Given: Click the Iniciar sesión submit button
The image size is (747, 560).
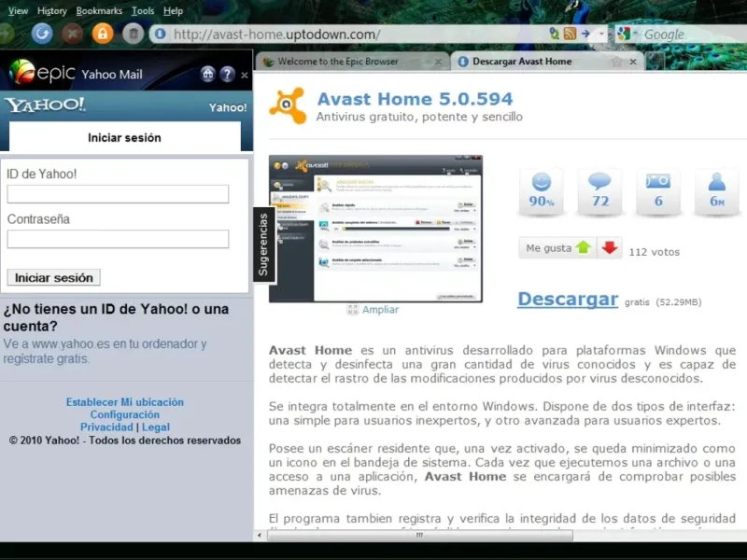Looking at the screenshot, I should (x=54, y=277).
